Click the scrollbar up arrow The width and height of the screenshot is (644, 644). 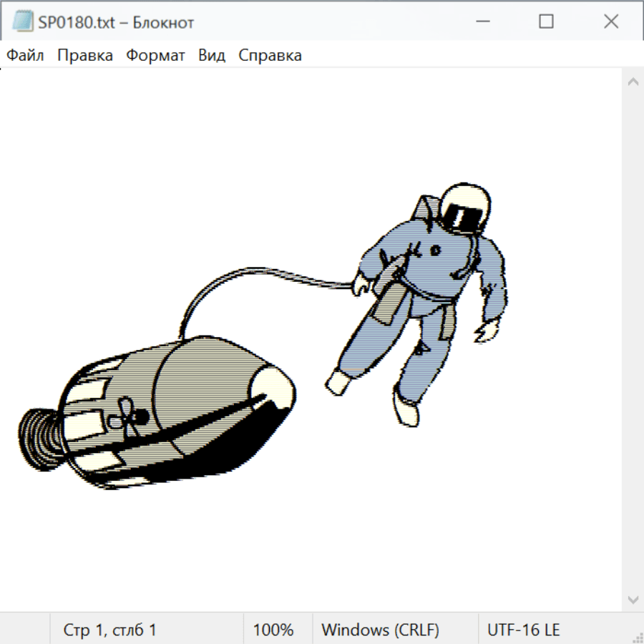633,82
